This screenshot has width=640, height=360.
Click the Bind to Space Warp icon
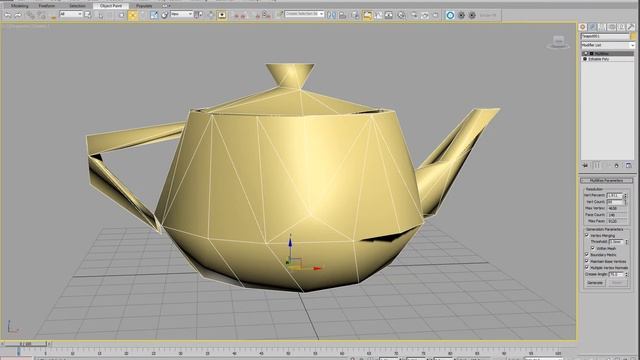pyautogui.click(x=53, y=16)
